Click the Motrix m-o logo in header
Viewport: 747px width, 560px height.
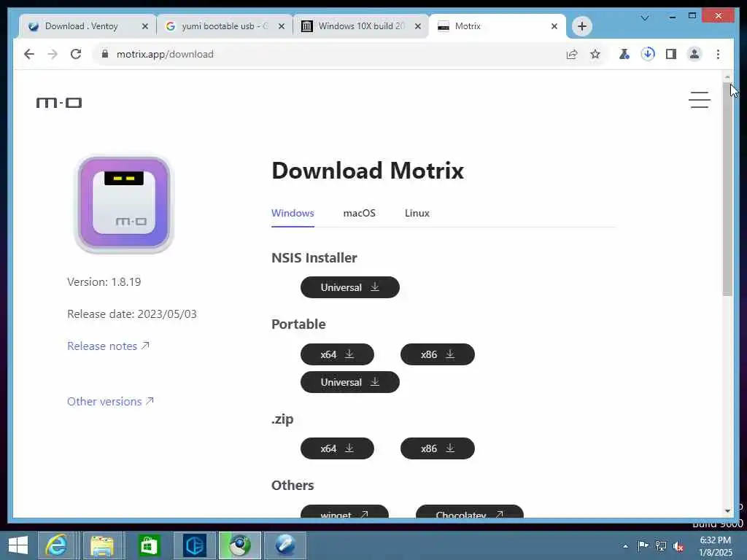coord(59,103)
